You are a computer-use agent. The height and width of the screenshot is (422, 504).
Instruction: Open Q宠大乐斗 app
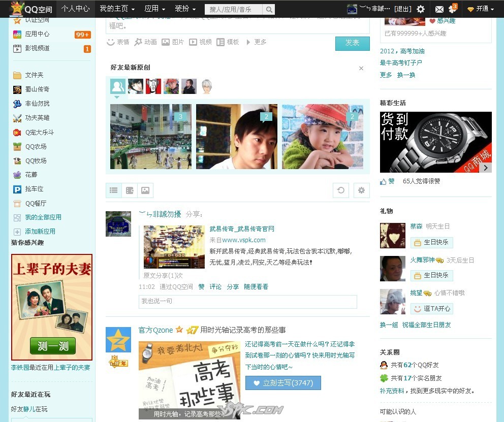tap(34, 133)
